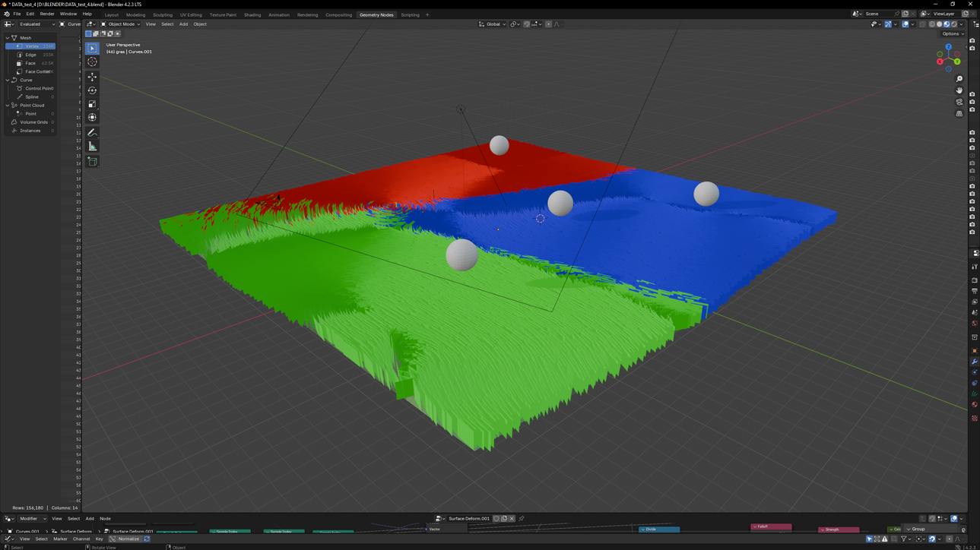Screen dimensions: 980x550
Task: Open the Evaluated dropdown in spreadsheet
Action: coord(36,24)
